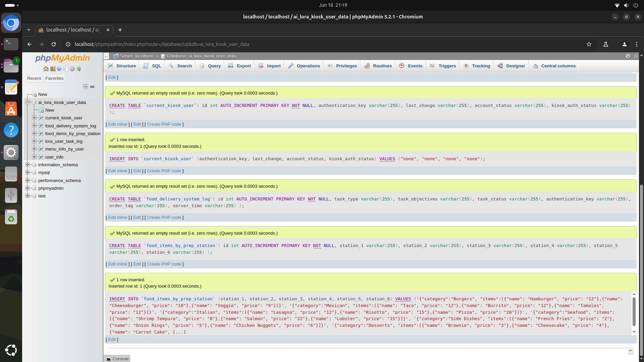Collapse the ai_lora_kiosk_user_data database node
Image resolution: width=644 pixels, height=362 pixels.
(x=28, y=102)
